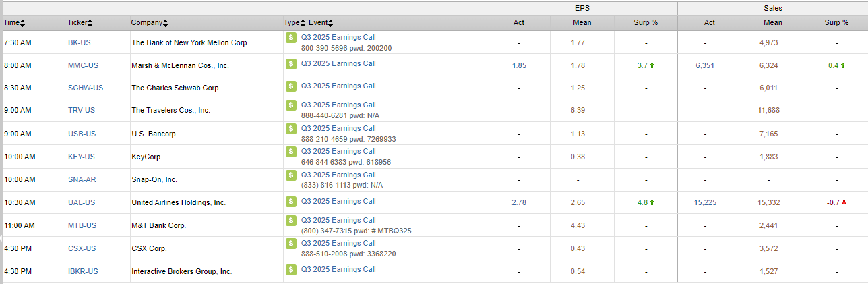The height and width of the screenshot is (284, 868).
Task: Click the dollar icon in the Travelers row
Action: click(x=291, y=105)
